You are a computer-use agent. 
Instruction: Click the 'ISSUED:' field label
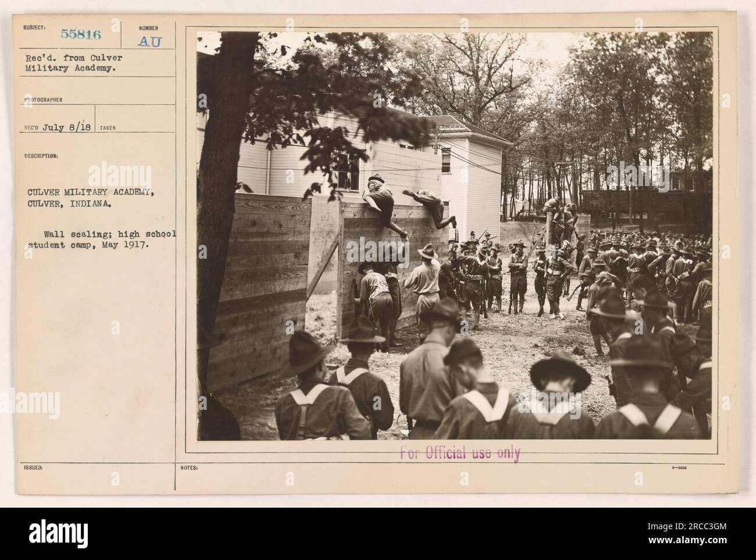[32, 467]
